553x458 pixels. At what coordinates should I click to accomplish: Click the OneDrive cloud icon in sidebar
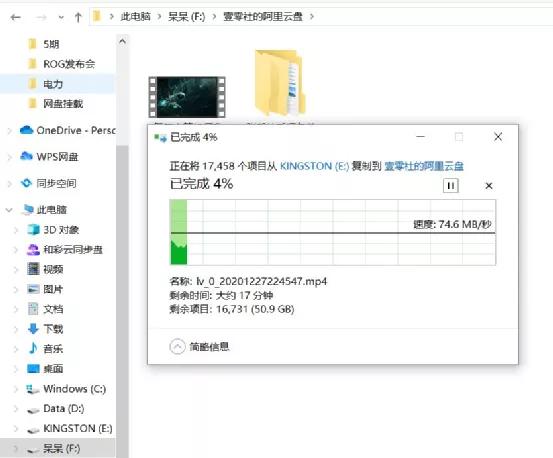26,130
